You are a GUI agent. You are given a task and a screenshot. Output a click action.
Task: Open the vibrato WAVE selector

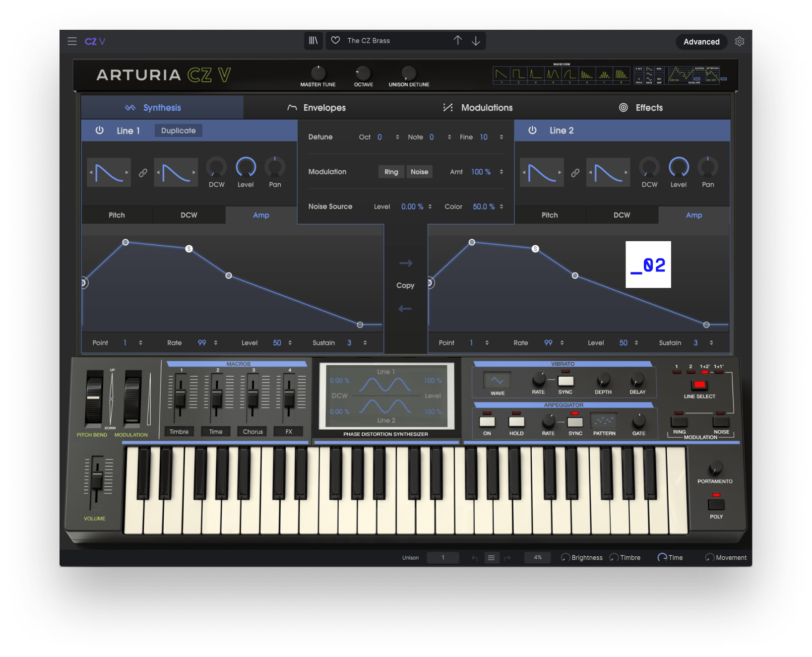pos(497,381)
